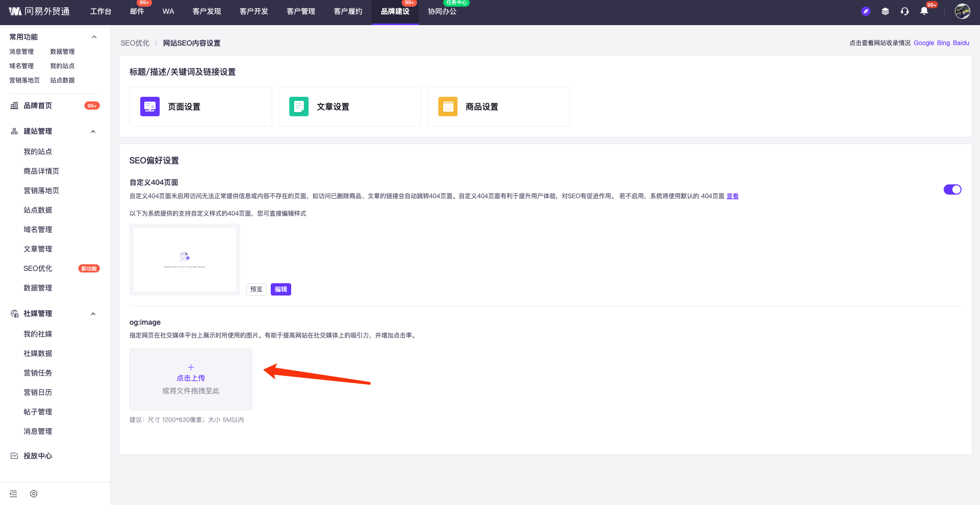
Task: Collapse the 社媒管理 menu group
Action: click(x=93, y=314)
